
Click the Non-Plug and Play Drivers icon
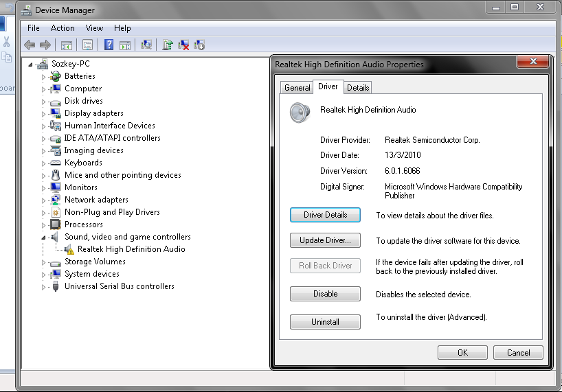point(56,212)
